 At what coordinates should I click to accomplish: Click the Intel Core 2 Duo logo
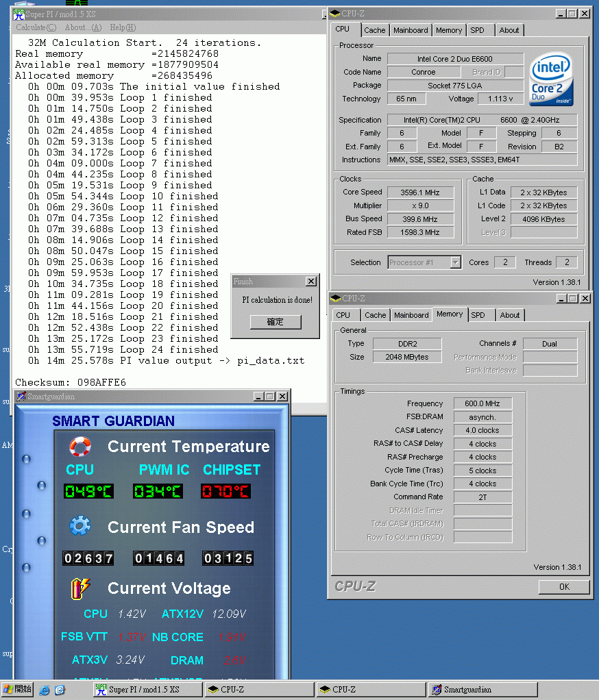(551, 79)
